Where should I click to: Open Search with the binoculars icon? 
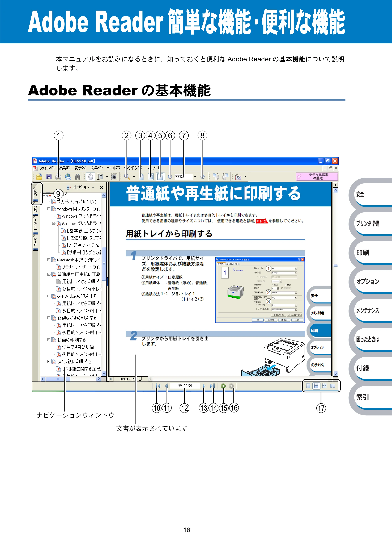(x=78, y=177)
